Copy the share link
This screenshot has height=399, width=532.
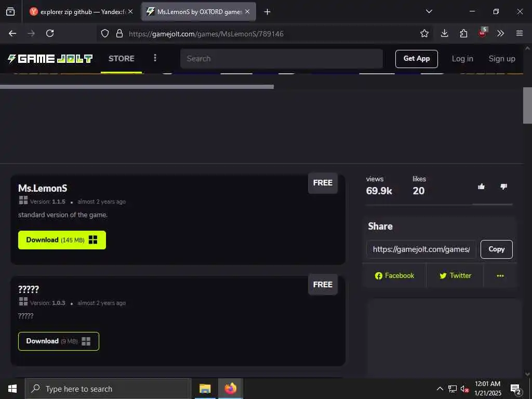click(x=496, y=249)
